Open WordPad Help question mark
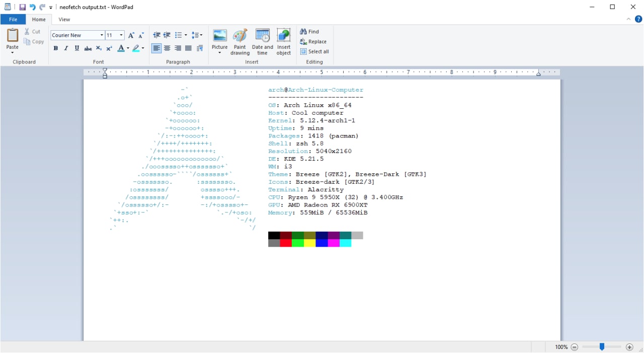 coord(638,19)
